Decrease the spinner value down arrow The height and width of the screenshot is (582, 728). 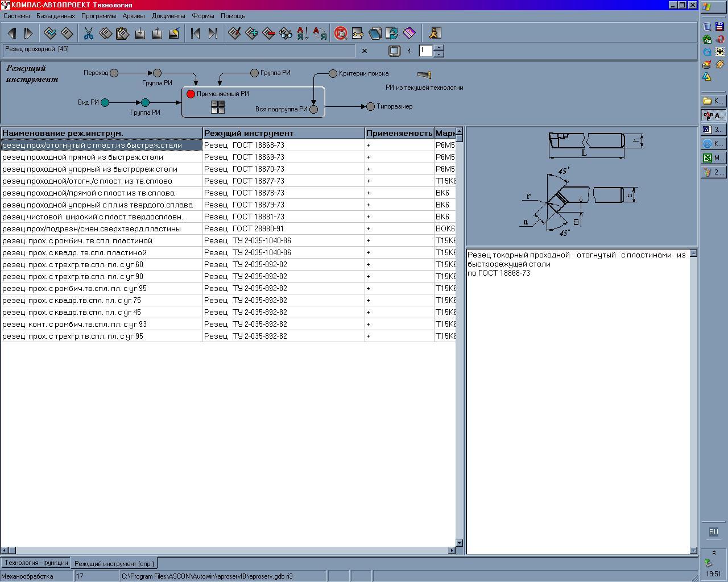tap(439, 54)
